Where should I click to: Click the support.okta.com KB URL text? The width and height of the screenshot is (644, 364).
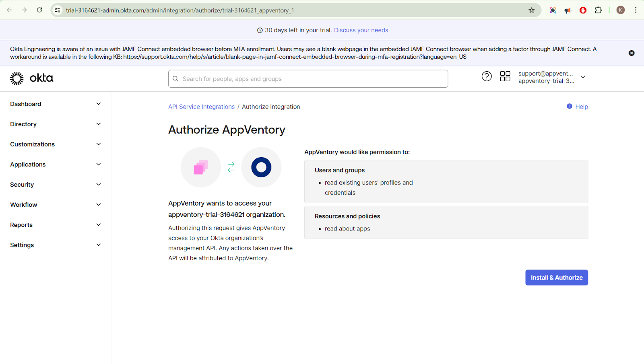[295, 57]
